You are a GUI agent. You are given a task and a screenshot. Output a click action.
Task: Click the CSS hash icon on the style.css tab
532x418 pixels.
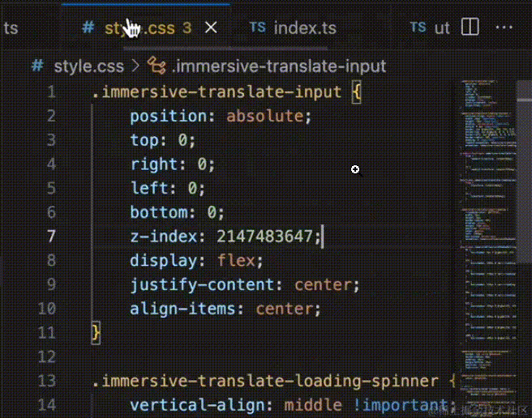[x=88, y=27]
